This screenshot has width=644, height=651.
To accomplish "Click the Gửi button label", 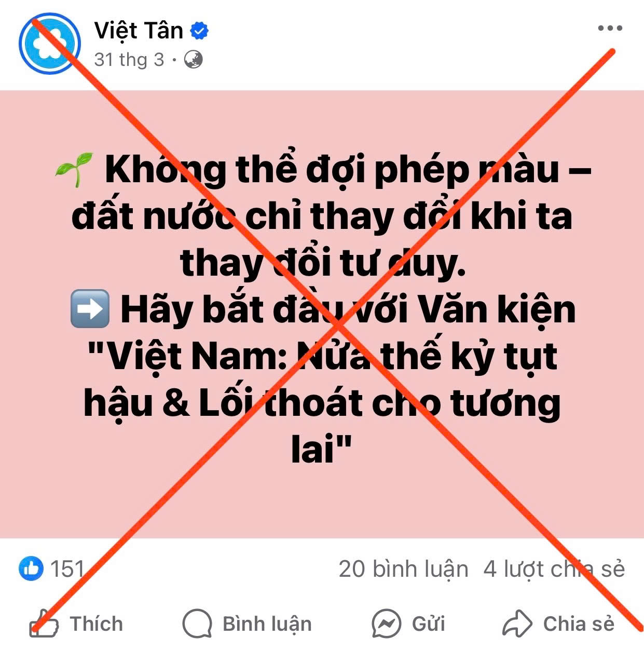I will tap(429, 623).
